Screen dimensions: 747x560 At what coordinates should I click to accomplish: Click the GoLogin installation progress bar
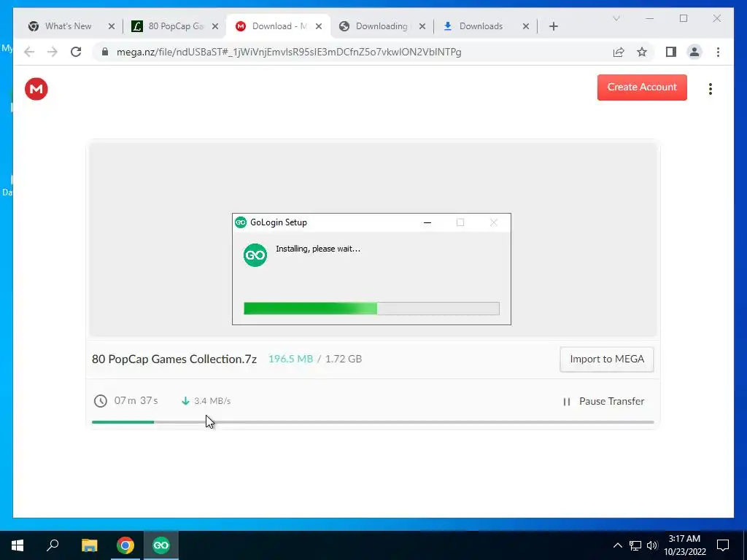coord(371,308)
